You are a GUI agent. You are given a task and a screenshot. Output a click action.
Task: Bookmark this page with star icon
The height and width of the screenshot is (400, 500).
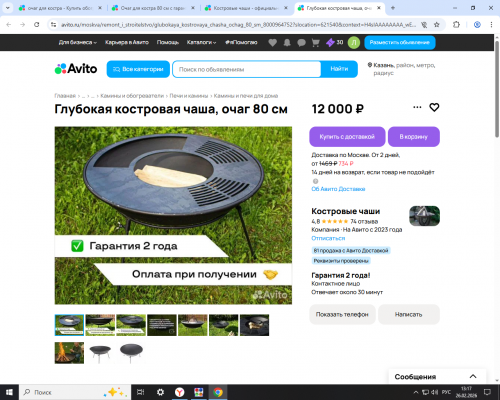click(x=437, y=24)
